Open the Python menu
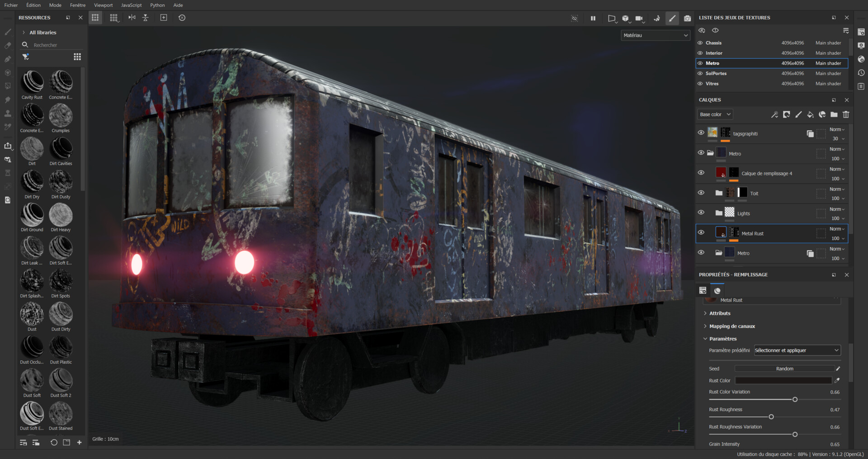Viewport: 868px width, 459px height. (x=157, y=5)
